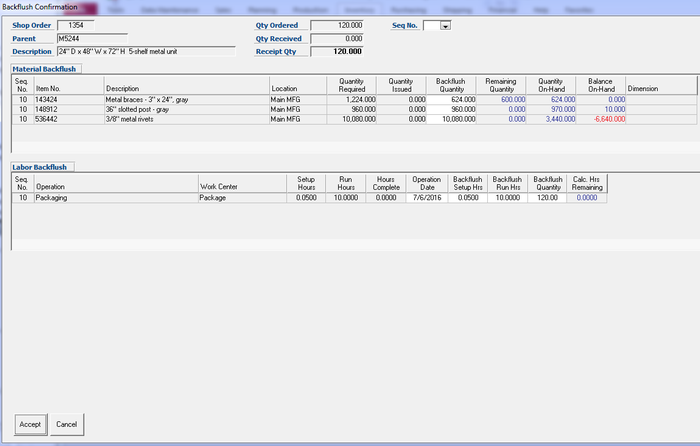The image size is (700, 446).
Task: Select Hours Complete 0.0000 cell
Action: pos(386,198)
